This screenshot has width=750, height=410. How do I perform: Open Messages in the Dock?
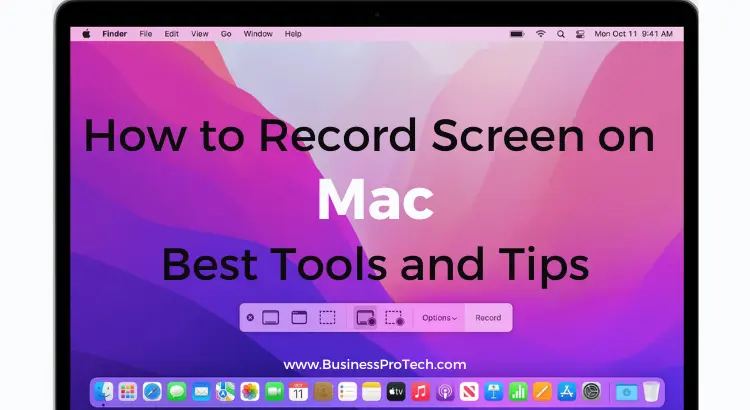pyautogui.click(x=176, y=392)
